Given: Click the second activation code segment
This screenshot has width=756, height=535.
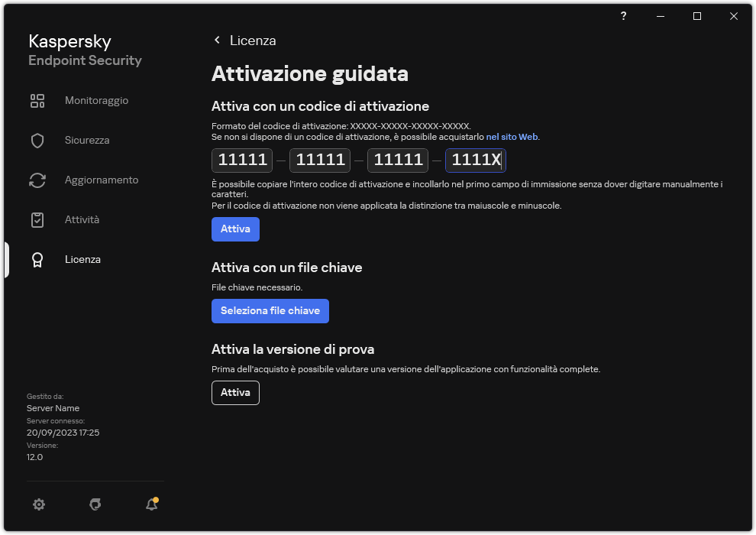Looking at the screenshot, I should (319, 160).
